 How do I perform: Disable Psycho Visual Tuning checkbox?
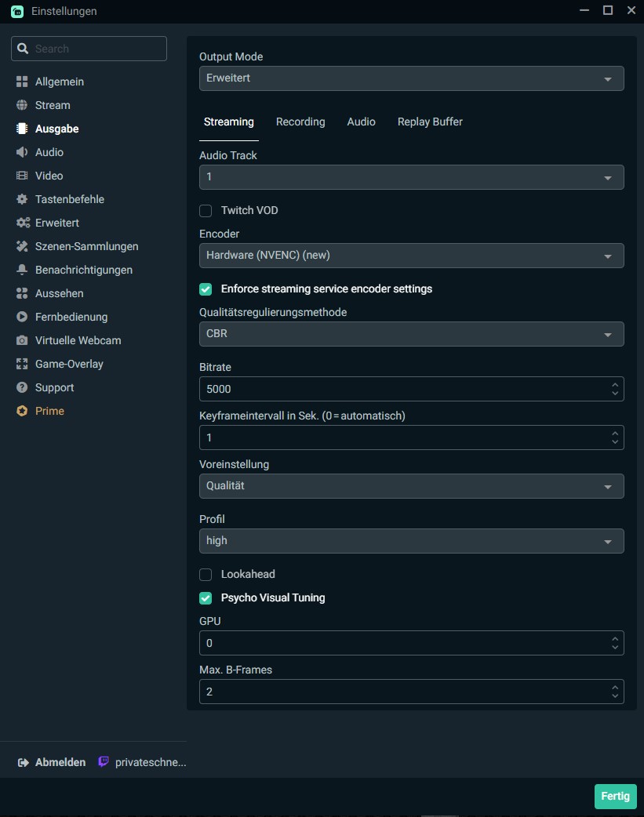click(x=206, y=597)
